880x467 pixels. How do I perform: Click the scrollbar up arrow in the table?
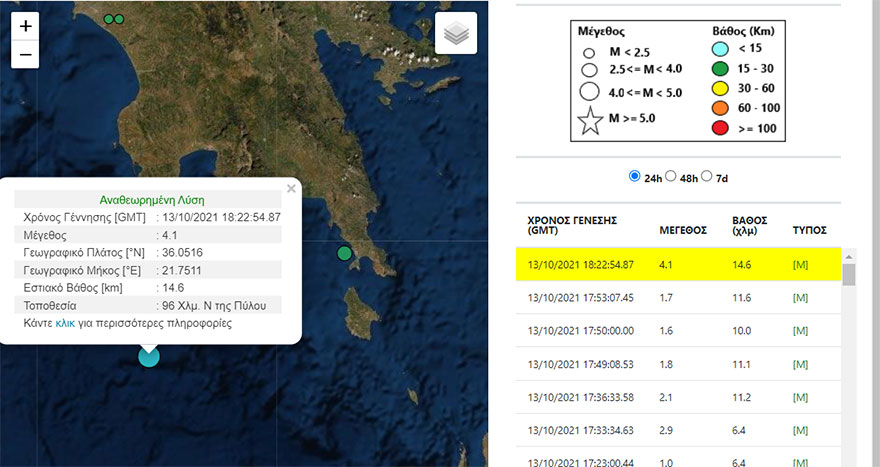point(849,255)
